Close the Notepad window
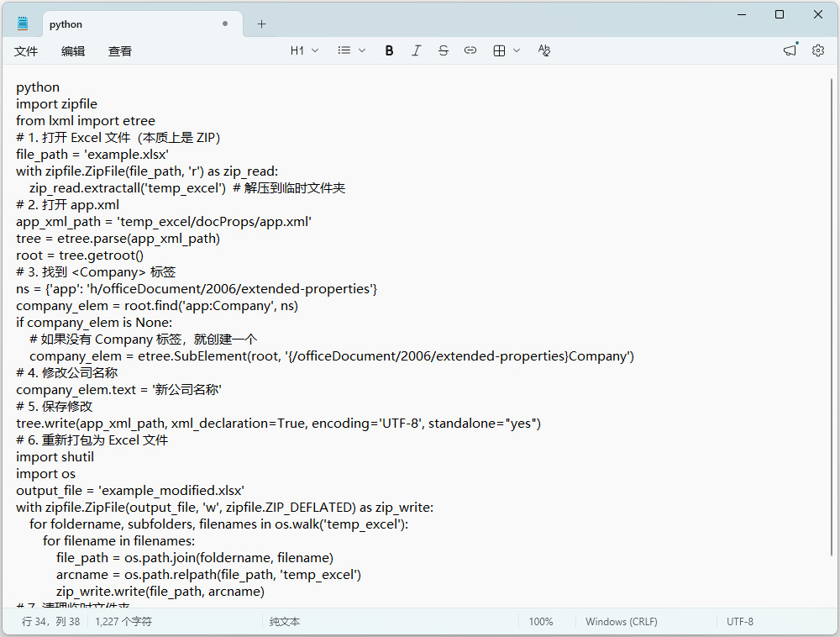Screen dimensions: 840x637 click(818, 14)
